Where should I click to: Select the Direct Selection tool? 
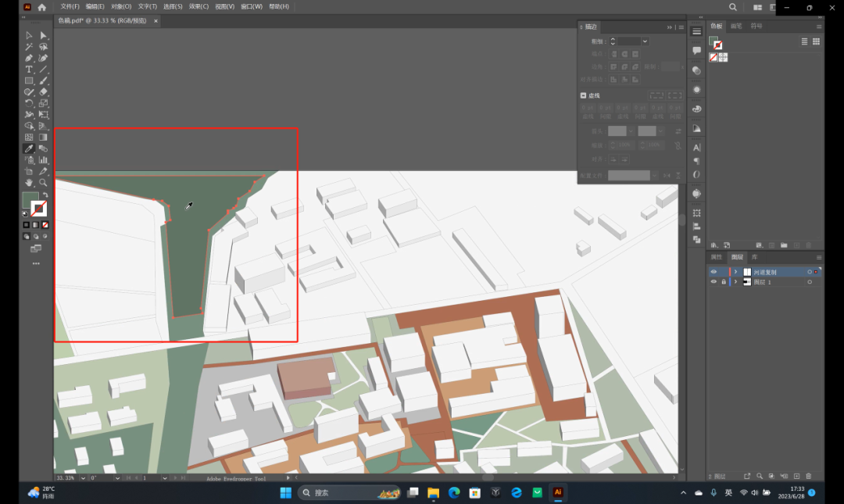44,35
